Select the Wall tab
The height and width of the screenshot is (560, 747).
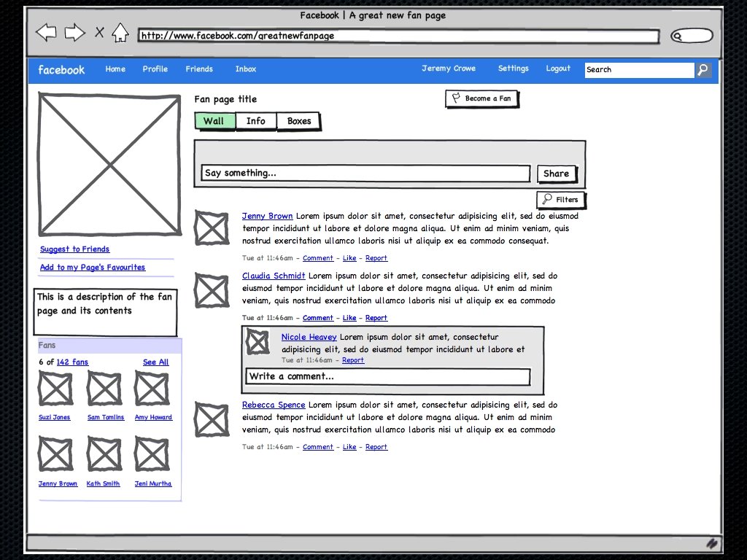(215, 121)
